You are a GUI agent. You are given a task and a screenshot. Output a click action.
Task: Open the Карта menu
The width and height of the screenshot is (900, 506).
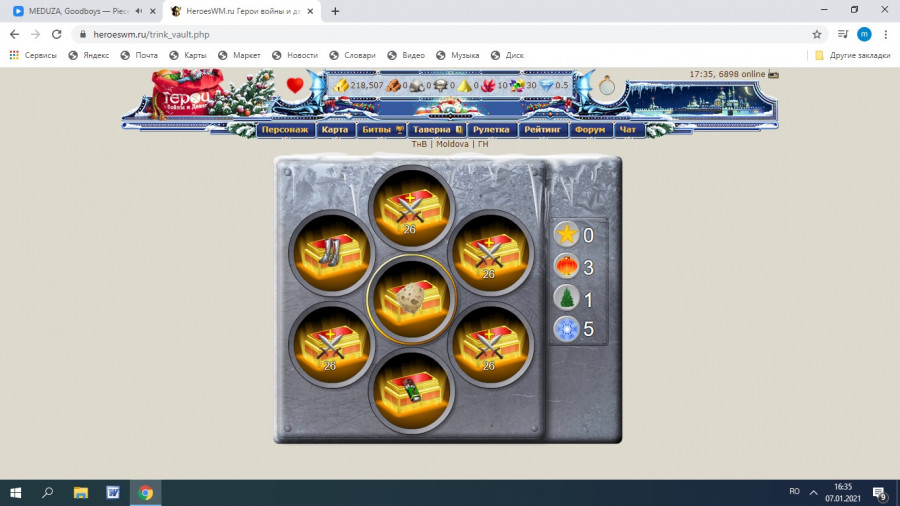click(x=335, y=130)
